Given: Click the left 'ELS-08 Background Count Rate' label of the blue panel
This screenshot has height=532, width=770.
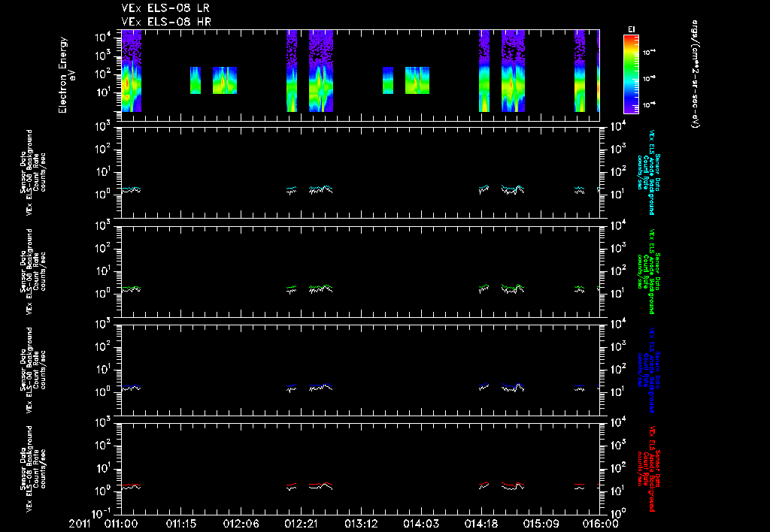Looking at the screenshot, I should [33, 370].
